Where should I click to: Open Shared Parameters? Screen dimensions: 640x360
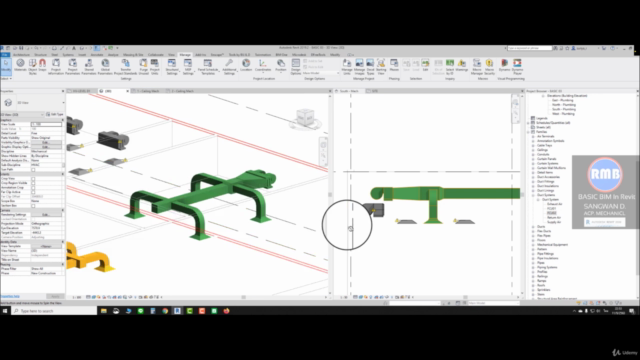coord(89,67)
